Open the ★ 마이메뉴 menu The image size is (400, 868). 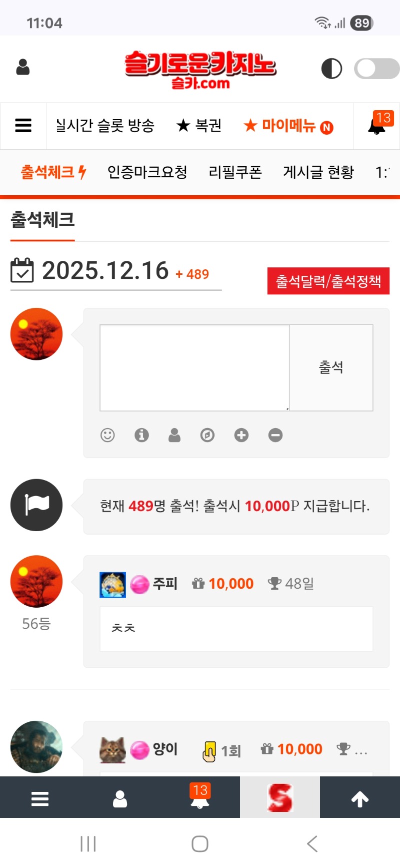tap(288, 126)
